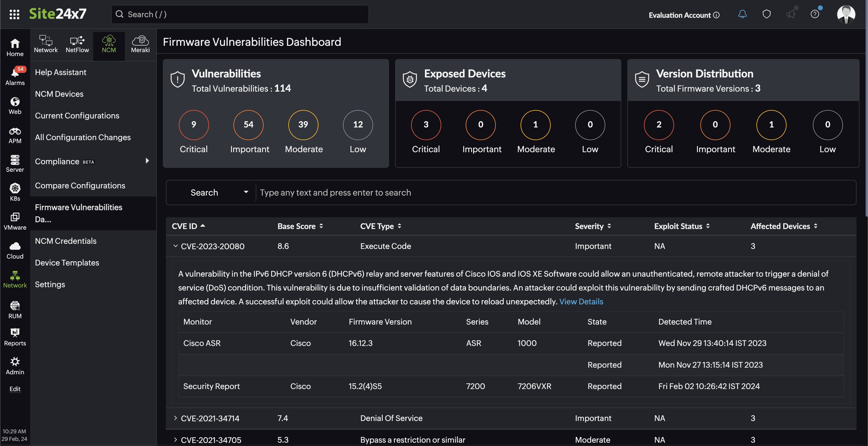Click the Edit link in sidebar
The image size is (868, 446).
point(15,389)
